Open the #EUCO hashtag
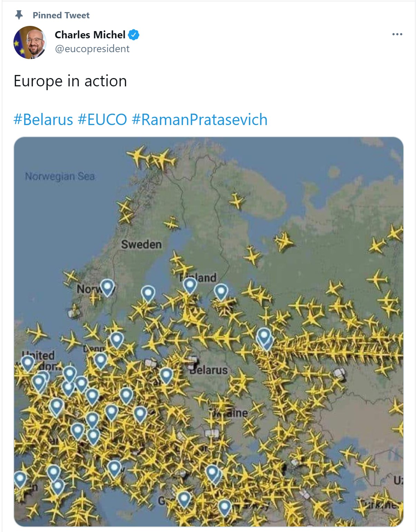 pyautogui.click(x=103, y=120)
